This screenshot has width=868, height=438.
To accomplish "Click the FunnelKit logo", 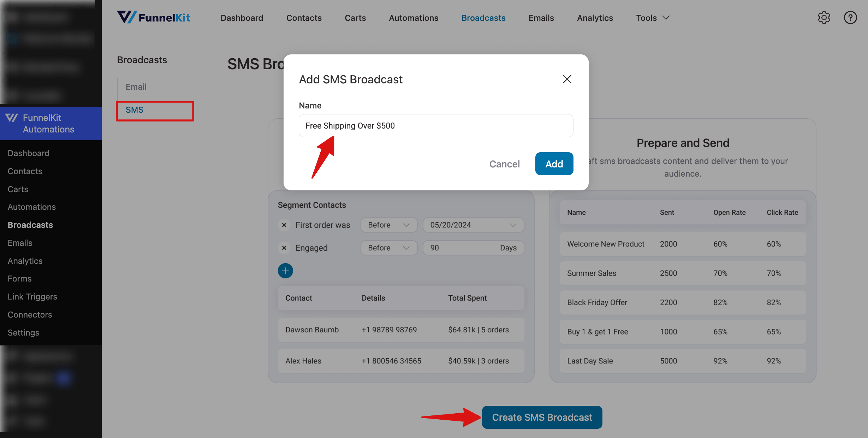I will pos(154,17).
